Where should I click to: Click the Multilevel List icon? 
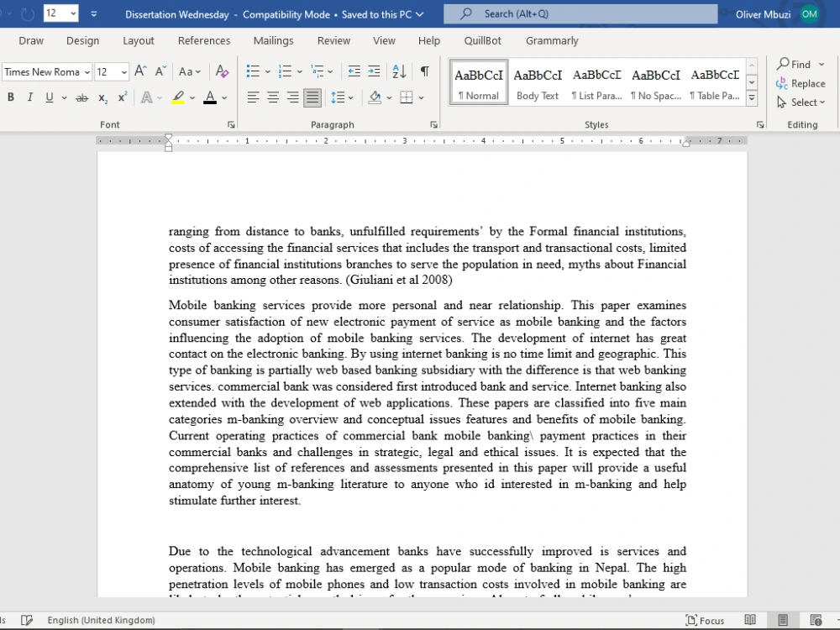tap(318, 71)
